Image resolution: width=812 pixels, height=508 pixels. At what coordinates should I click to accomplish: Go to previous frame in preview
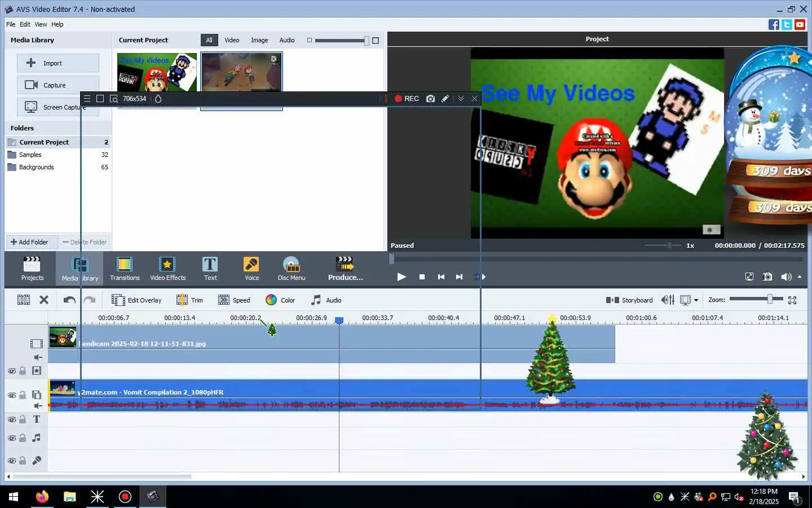tap(441, 277)
